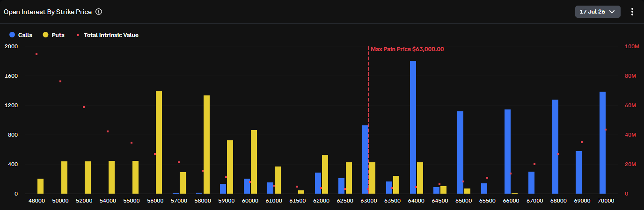The width and height of the screenshot is (644, 210).
Task: Click the yellow put bar at 58000
Action: pyautogui.click(x=206, y=145)
